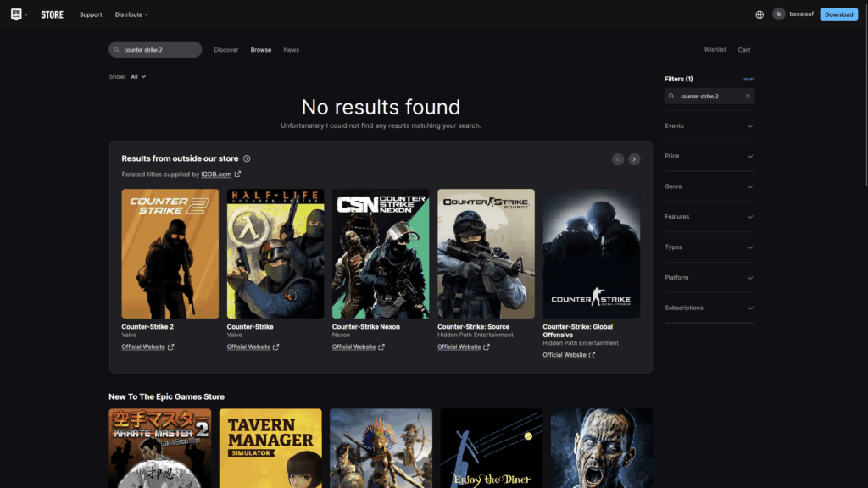The height and width of the screenshot is (488, 868).
Task: Click the beealeaf username
Action: (801, 14)
